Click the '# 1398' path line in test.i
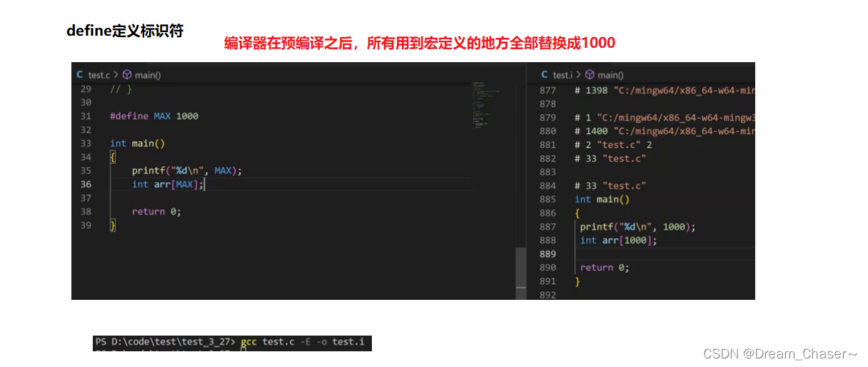 pos(665,90)
